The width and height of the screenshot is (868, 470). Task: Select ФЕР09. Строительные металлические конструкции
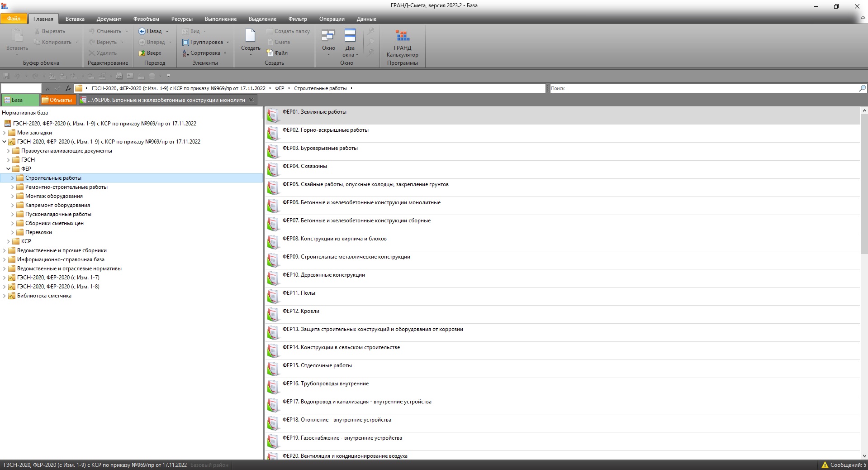point(562,260)
